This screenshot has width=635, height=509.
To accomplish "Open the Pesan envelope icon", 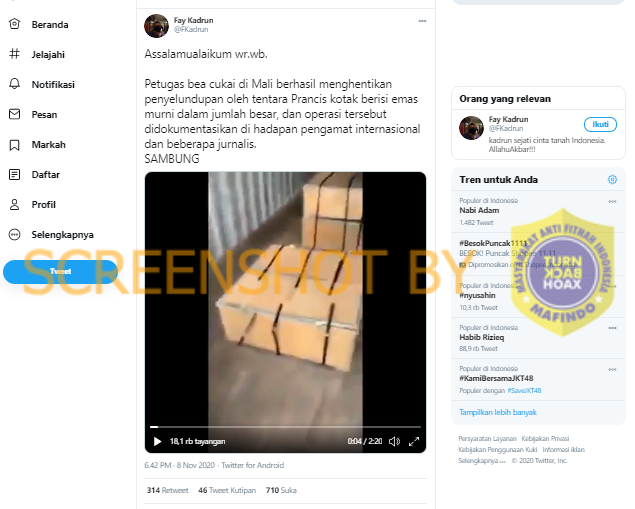I will 15,114.
